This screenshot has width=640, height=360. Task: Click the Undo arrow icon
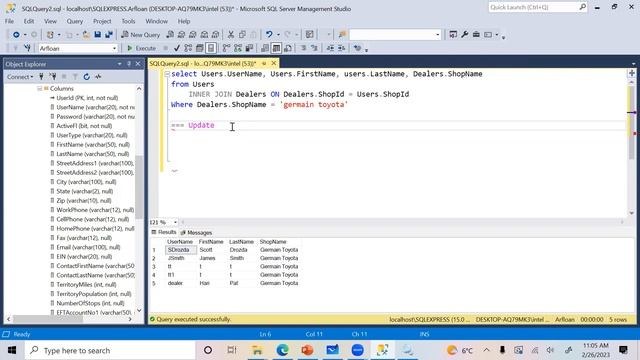[x=269, y=35]
